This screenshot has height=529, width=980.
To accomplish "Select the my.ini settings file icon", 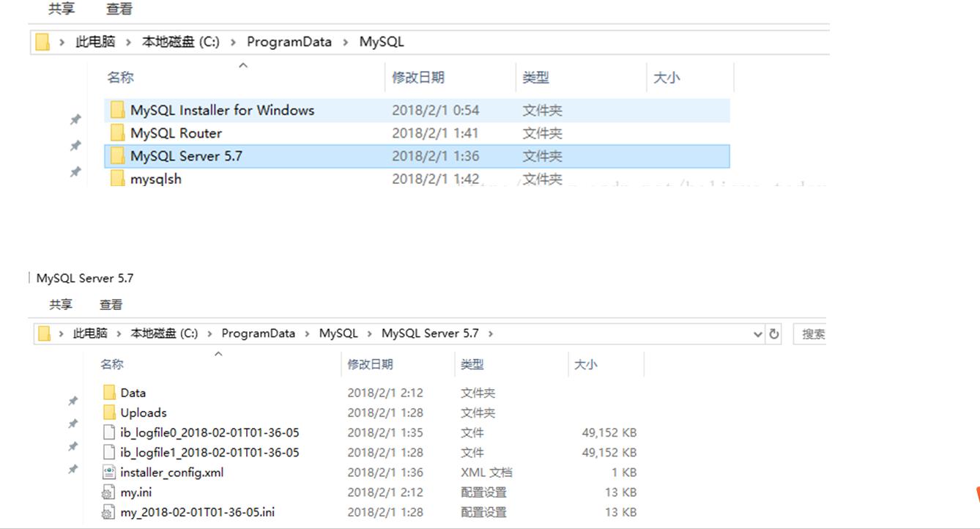I will pyautogui.click(x=109, y=492).
